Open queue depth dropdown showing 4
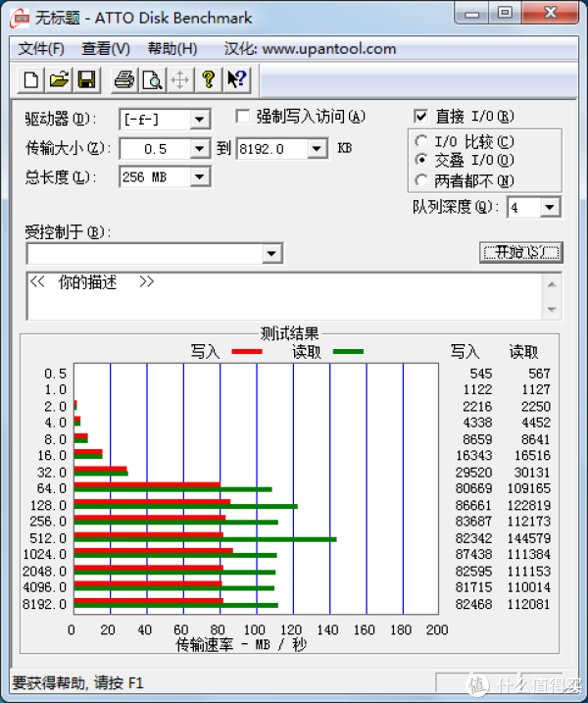588x703 pixels. click(x=550, y=207)
